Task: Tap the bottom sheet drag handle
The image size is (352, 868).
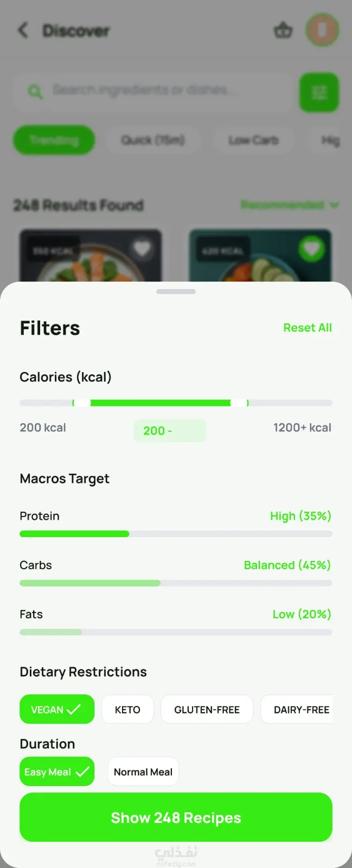Action: pyautogui.click(x=176, y=291)
